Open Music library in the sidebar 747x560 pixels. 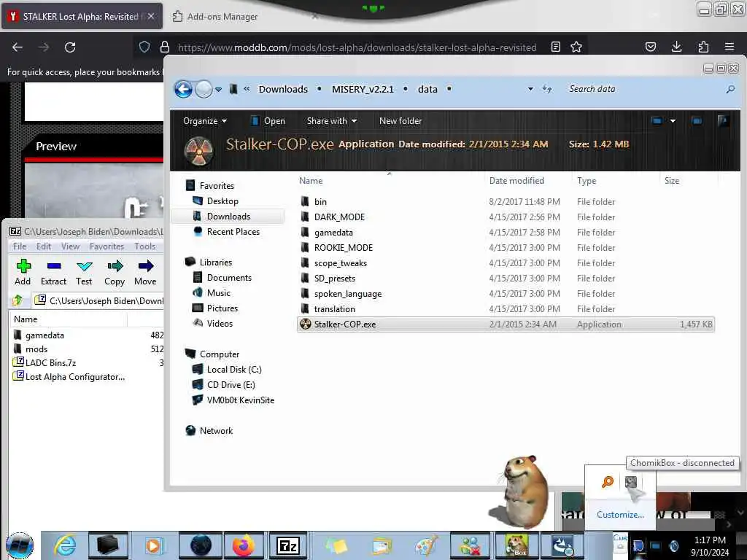click(218, 292)
